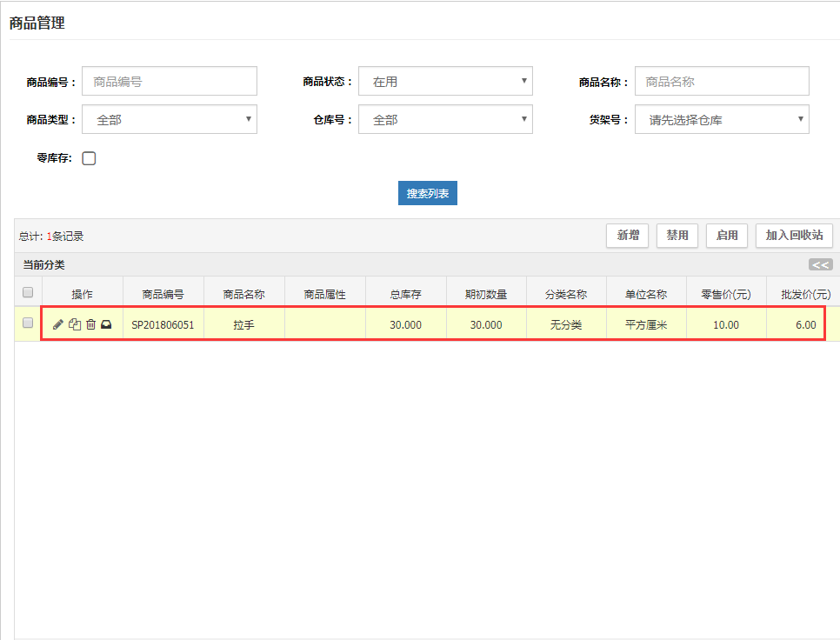Image resolution: width=840 pixels, height=640 pixels.
Task: Open the 货架号 dropdown
Action: 722,119
